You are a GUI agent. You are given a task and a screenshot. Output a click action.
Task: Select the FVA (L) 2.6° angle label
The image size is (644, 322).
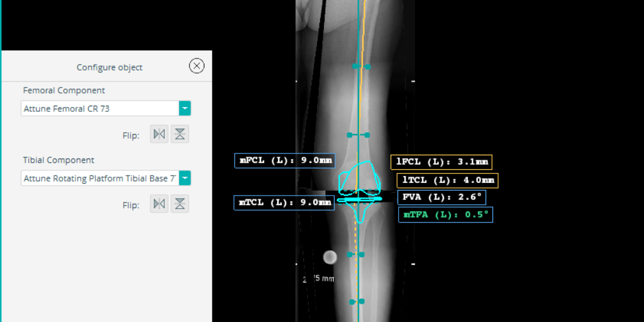[x=441, y=197]
